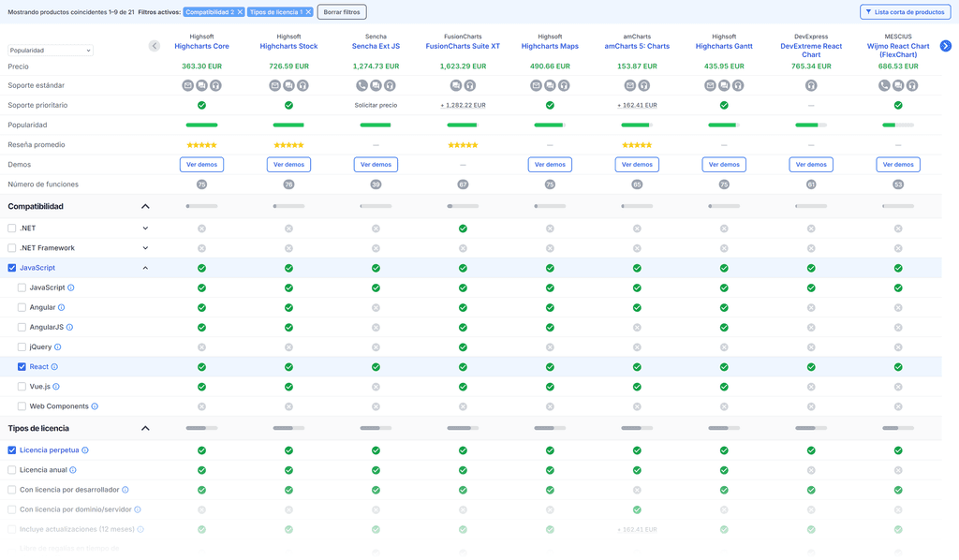Screen dimensions: 959x560
Task: Click info icon next to jQuery
Action: click(57, 347)
